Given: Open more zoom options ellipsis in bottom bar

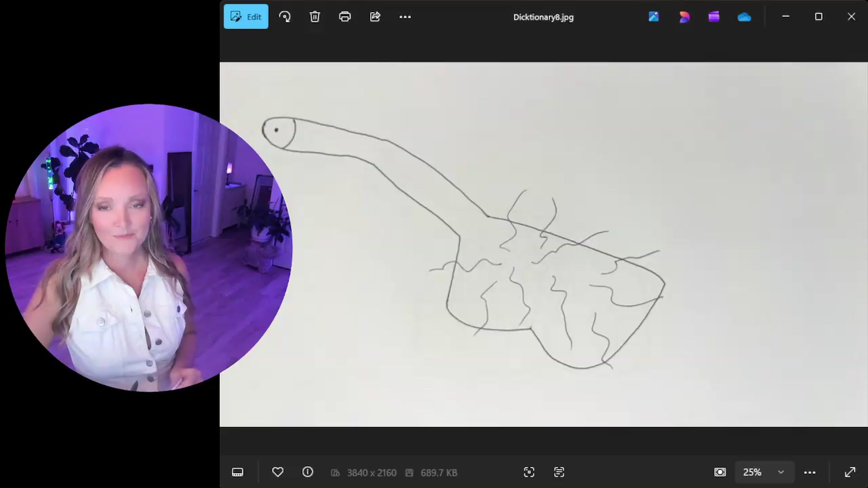Looking at the screenshot, I should pos(810,472).
